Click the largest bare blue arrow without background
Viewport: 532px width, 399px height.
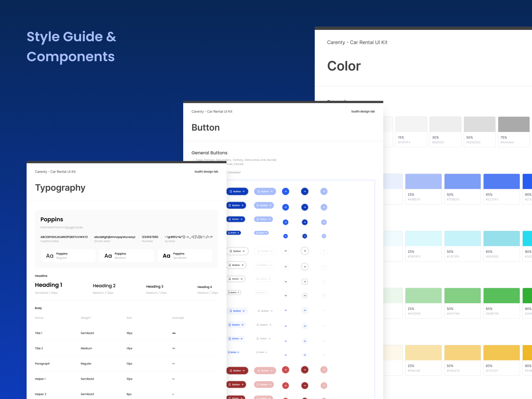(x=286, y=311)
